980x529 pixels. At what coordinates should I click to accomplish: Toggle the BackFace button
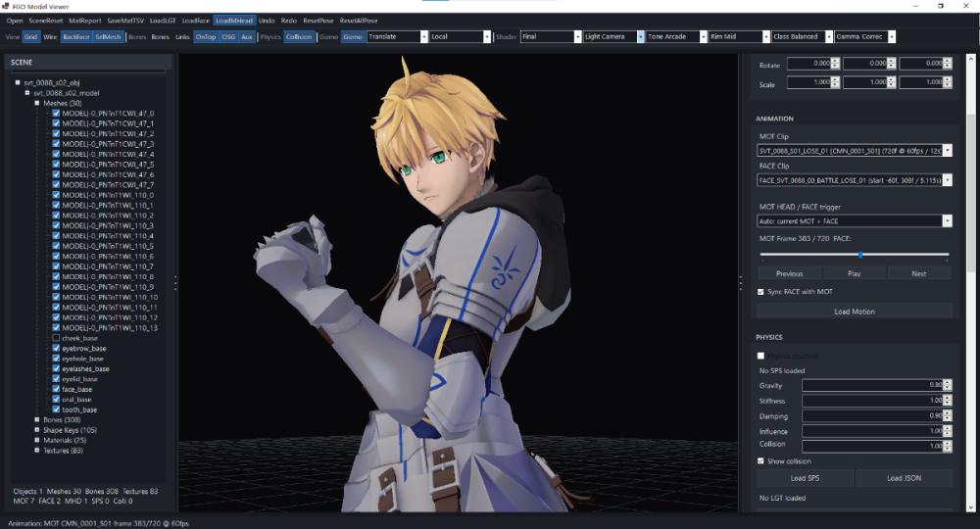[76, 37]
